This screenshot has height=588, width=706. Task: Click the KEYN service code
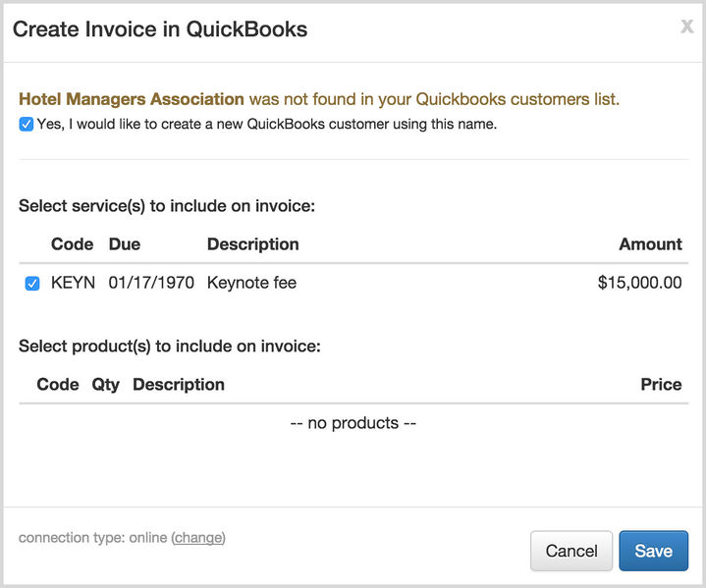[73, 283]
